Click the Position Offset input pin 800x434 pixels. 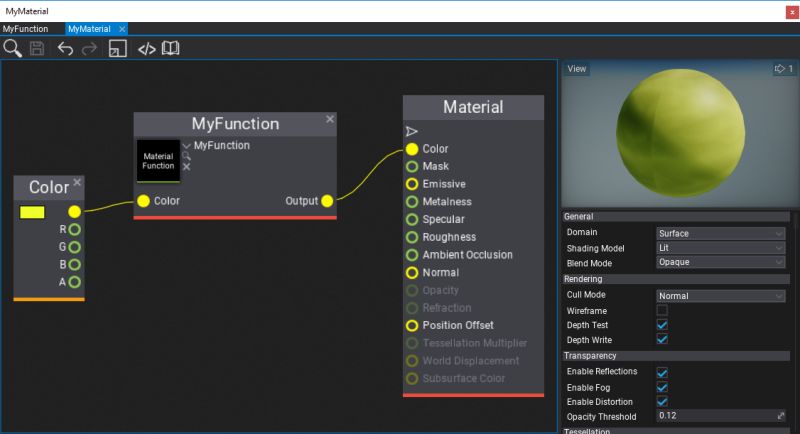pyautogui.click(x=412, y=325)
